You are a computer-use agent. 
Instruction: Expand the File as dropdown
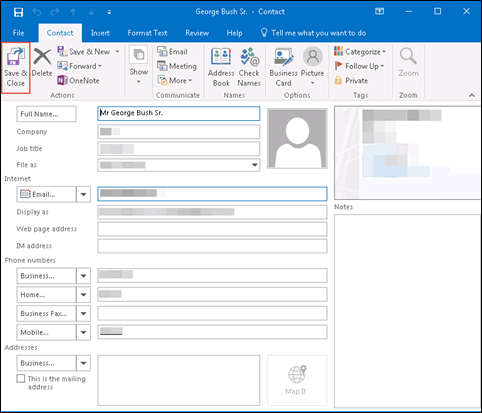[x=254, y=165]
